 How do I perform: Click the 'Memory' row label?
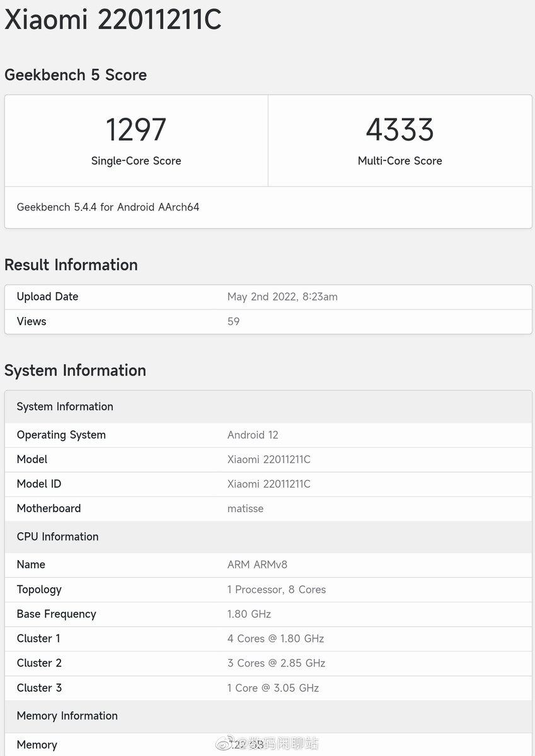pos(37,745)
